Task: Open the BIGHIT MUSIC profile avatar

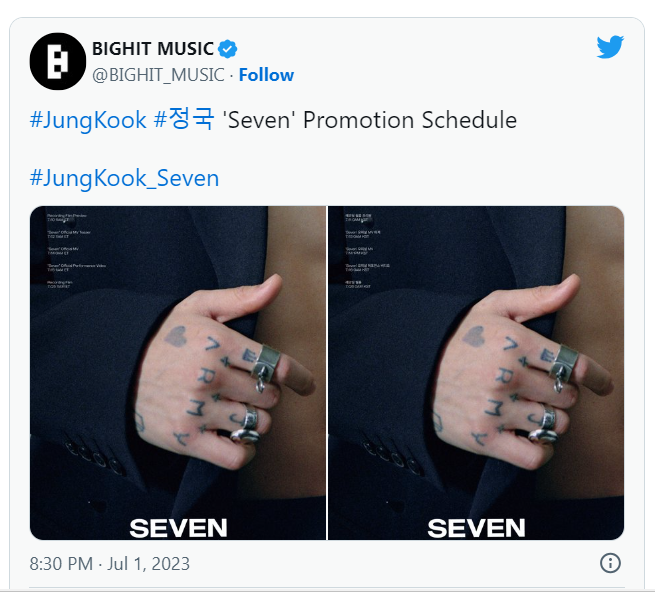Action: [58, 61]
